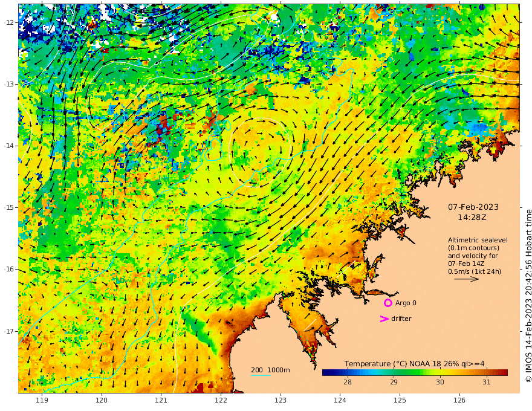Click the '(0.1m contours)' caption line
The height and width of the screenshot is (411, 532).
[473, 248]
